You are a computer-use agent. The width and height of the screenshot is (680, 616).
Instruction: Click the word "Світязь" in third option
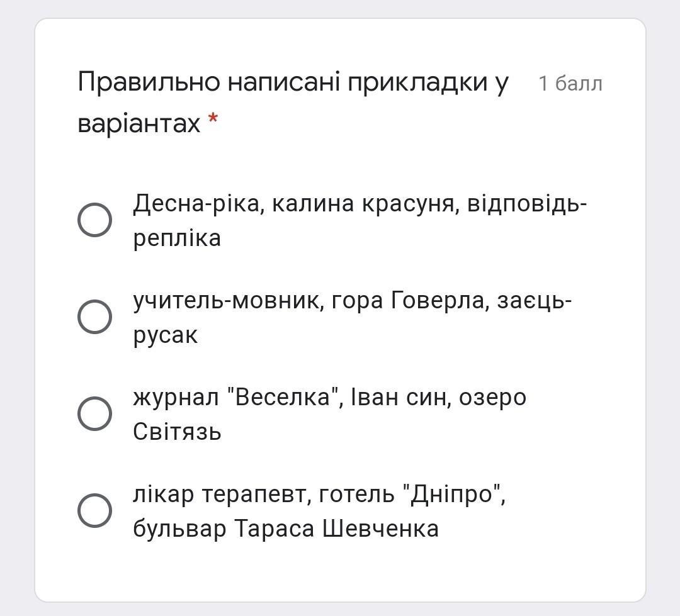coord(177,432)
